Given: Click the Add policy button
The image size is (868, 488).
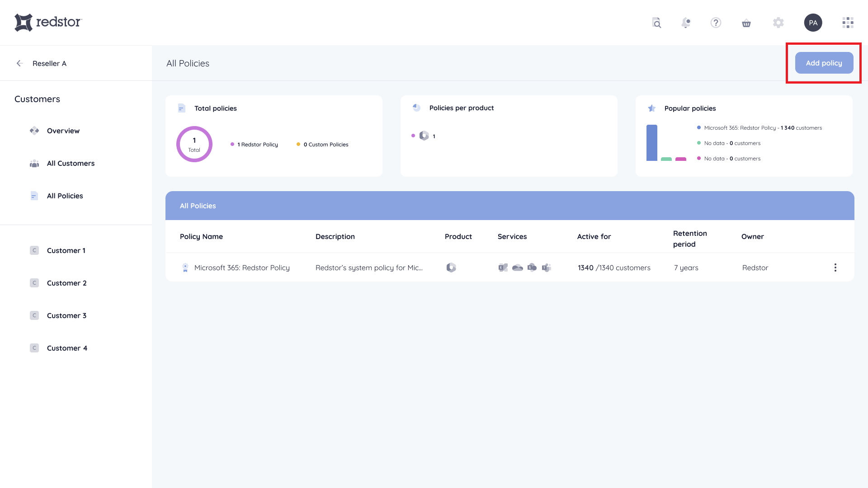Looking at the screenshot, I should pyautogui.click(x=824, y=63).
